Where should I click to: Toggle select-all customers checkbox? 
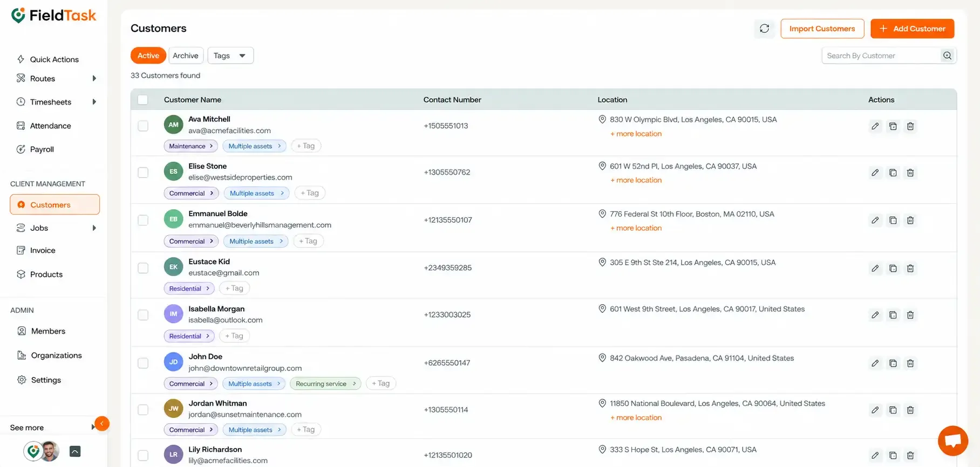coord(143,100)
